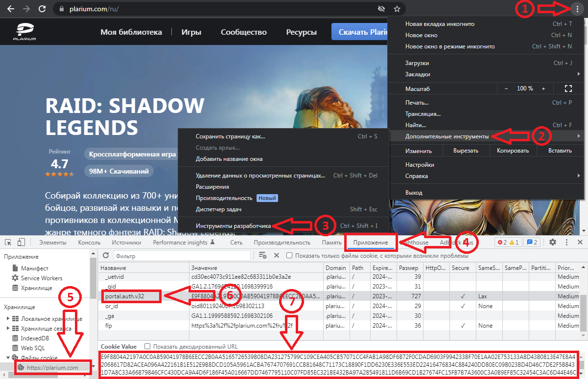
Task: Expand the Session storage tree node
Action: [8, 329]
